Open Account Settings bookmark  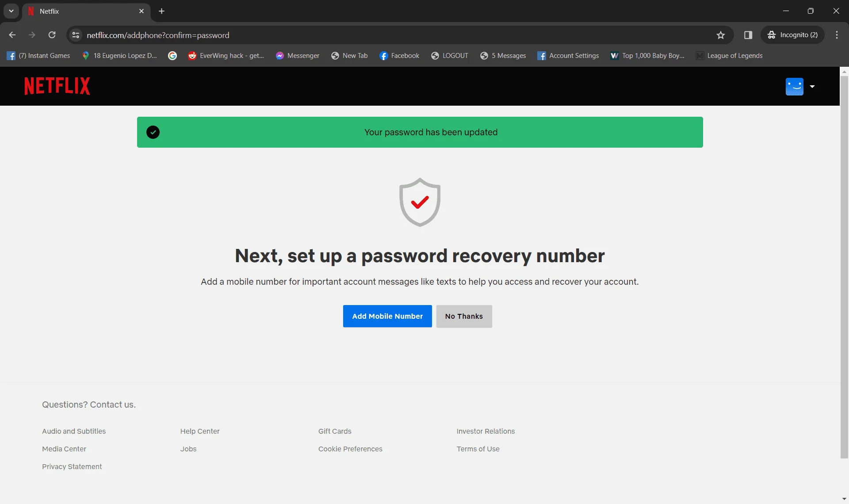pyautogui.click(x=568, y=56)
